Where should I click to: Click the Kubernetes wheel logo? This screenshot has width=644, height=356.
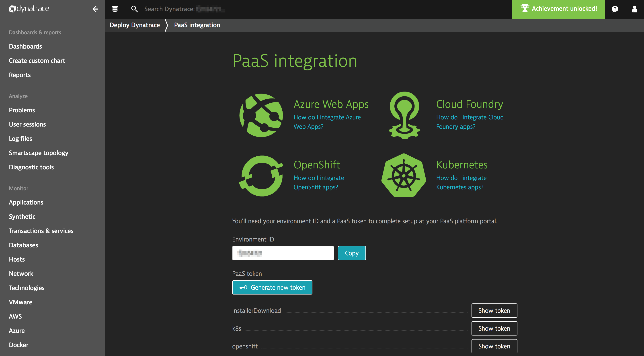(x=404, y=175)
